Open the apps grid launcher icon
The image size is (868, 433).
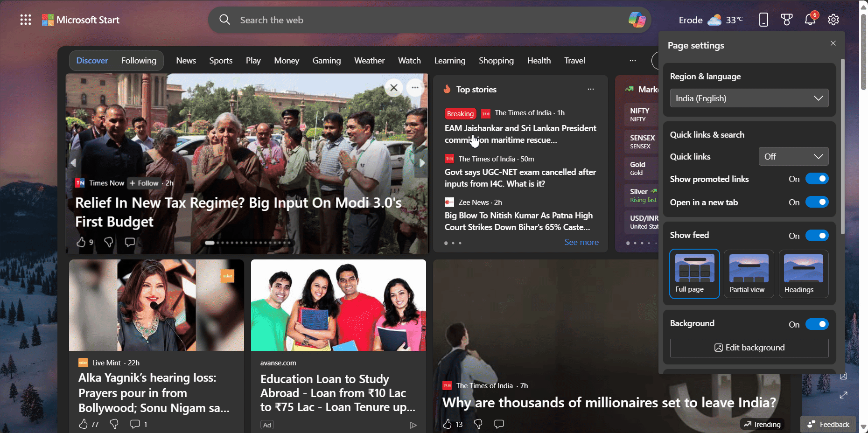point(26,20)
